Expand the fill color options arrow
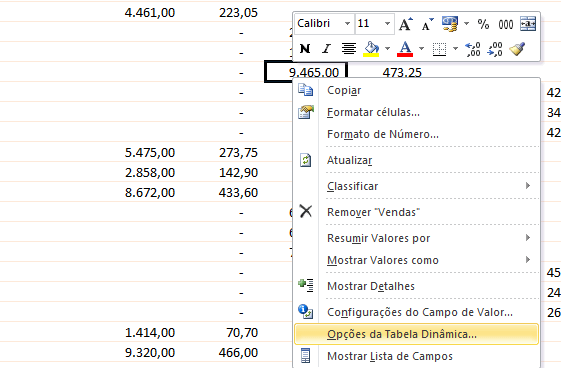Image resolution: width=561 pixels, height=368 pixels. [387, 49]
